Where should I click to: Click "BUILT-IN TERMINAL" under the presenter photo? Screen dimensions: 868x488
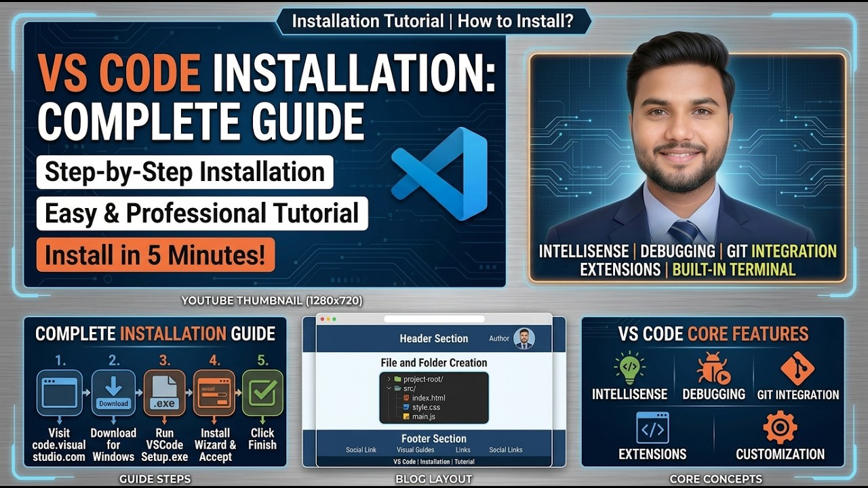[733, 270]
